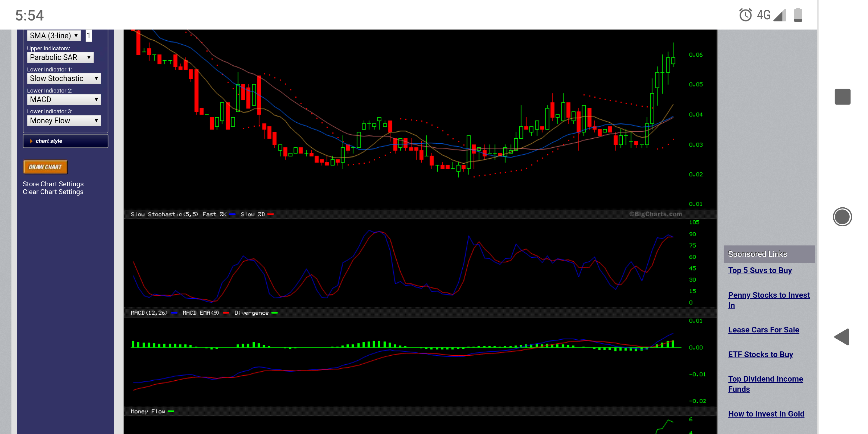Image resolution: width=868 pixels, height=434 pixels.
Task: Click the MACD EMA(9) legend label
Action: pos(201,313)
